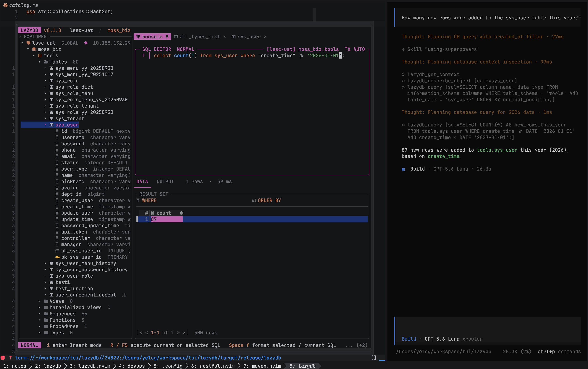Expand the Sequences folder
Image resolution: width=588 pixels, height=369 pixels.
point(39,314)
